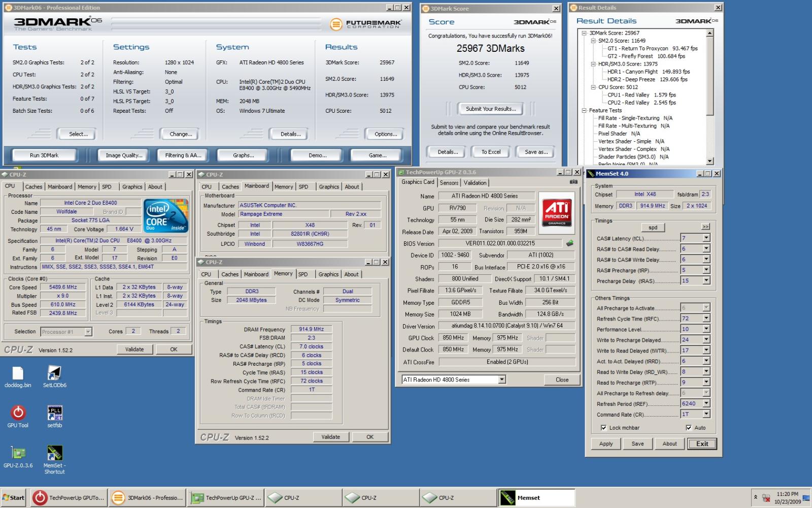Click the taskbar clock date

787,502
